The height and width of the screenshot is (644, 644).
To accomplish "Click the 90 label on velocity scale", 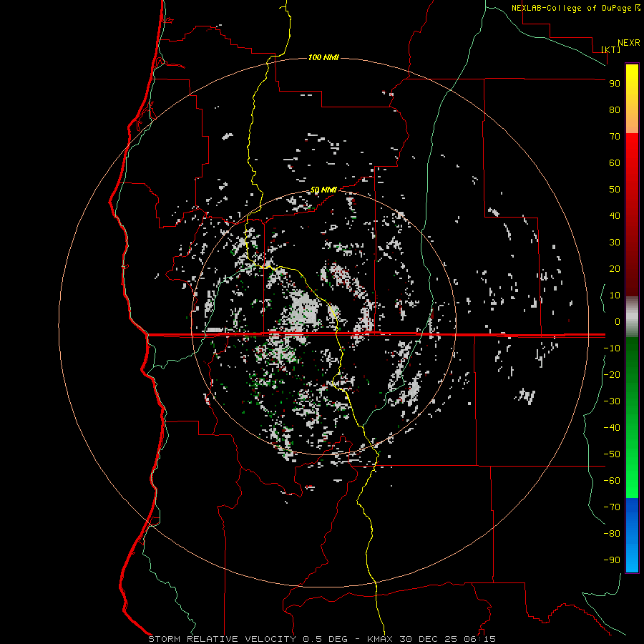I will 614,83.
